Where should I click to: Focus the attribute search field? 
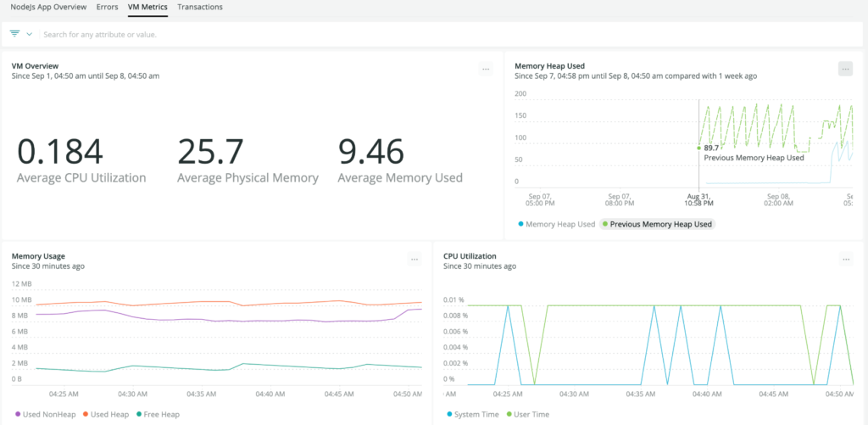(x=451, y=34)
